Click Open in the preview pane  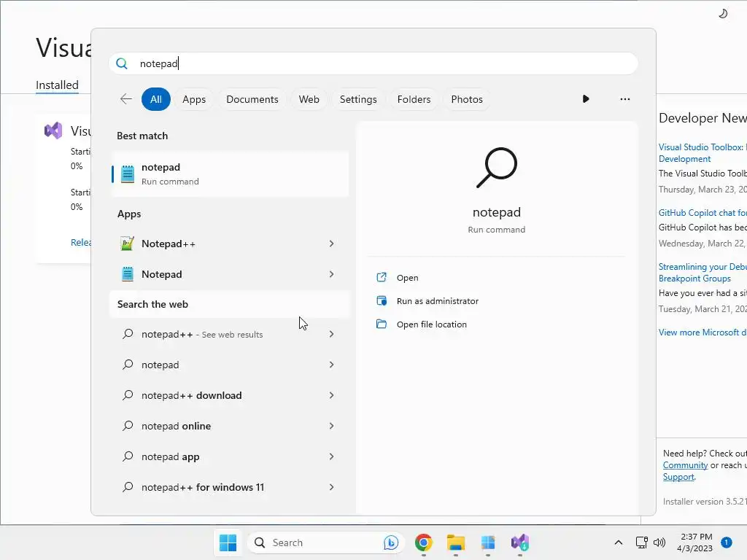[407, 278]
